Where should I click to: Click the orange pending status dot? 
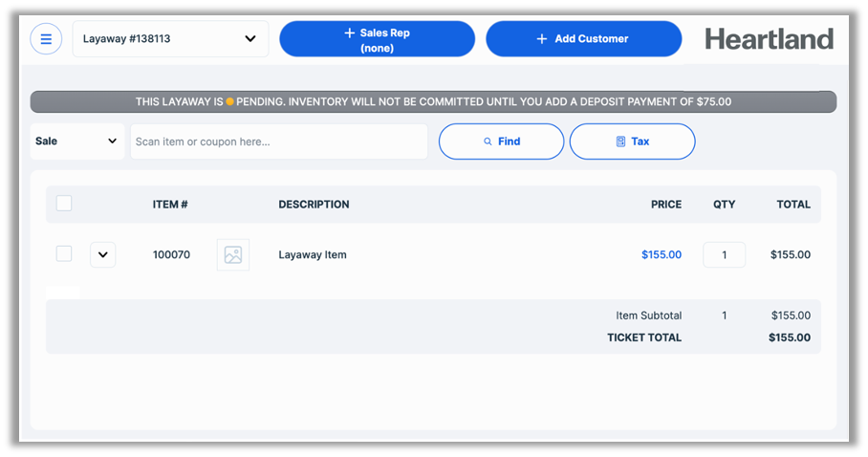pos(229,101)
